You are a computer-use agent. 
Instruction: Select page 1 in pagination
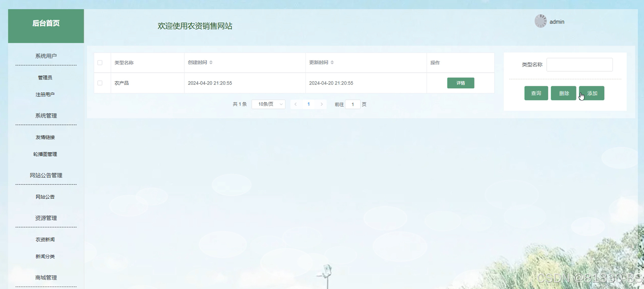pyautogui.click(x=308, y=104)
